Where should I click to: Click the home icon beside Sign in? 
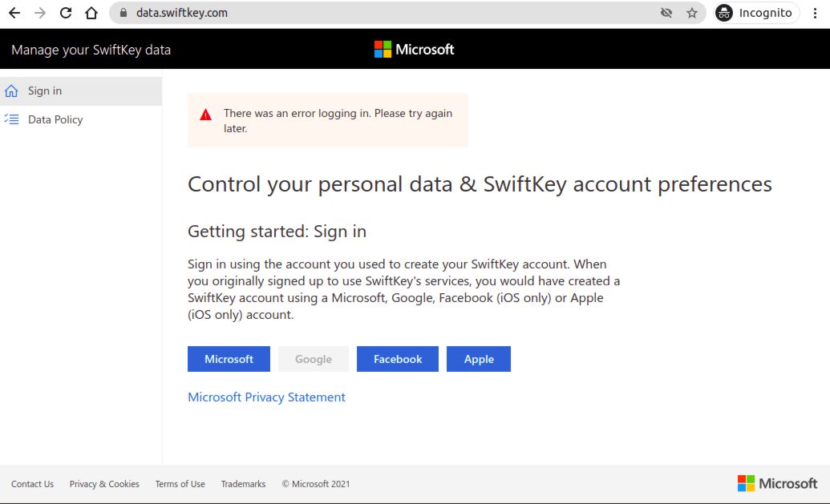click(x=12, y=91)
